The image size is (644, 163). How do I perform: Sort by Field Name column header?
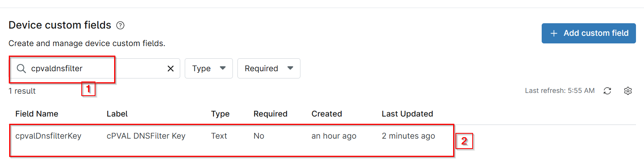point(37,114)
